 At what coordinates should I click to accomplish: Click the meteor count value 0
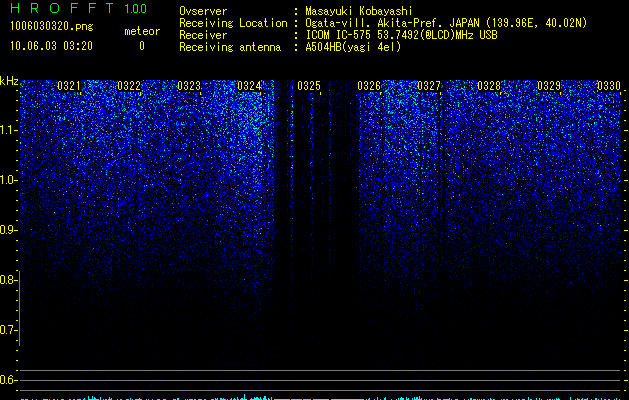[x=142, y=46]
